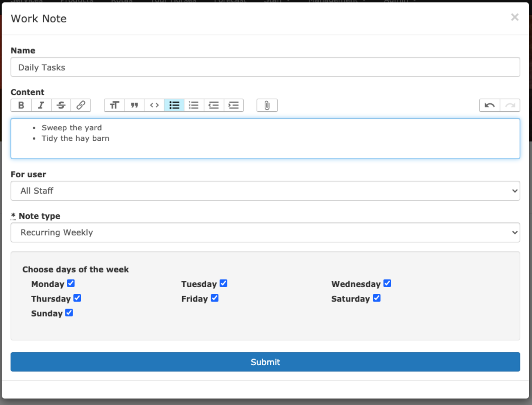Close the Work Note dialog
Screen dimensions: 532x405
[x=515, y=17]
